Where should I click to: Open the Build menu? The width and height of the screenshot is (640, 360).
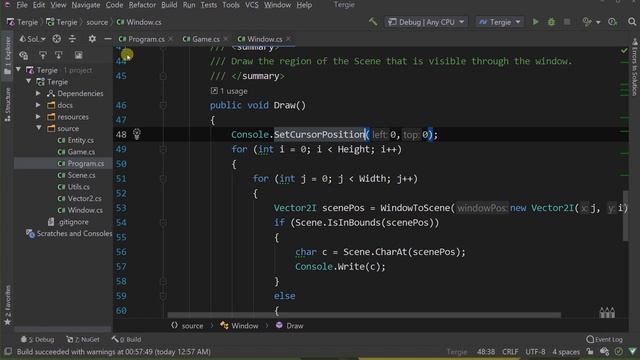169,5
